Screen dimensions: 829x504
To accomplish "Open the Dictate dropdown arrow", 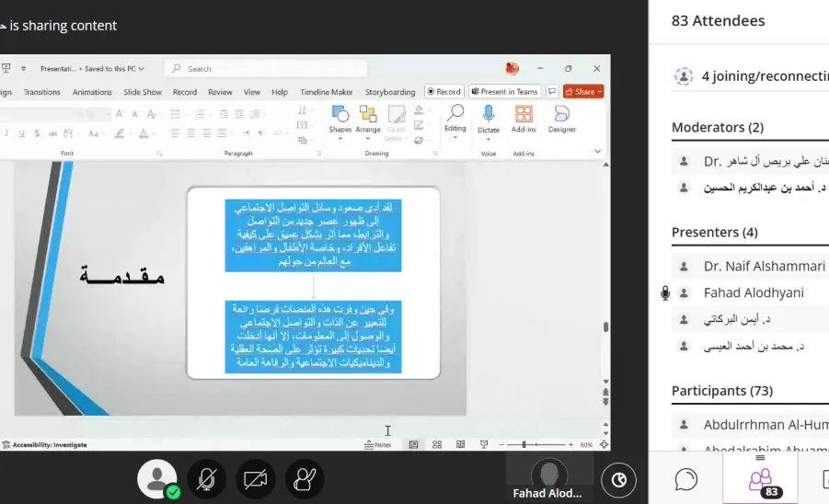I will point(489,140).
